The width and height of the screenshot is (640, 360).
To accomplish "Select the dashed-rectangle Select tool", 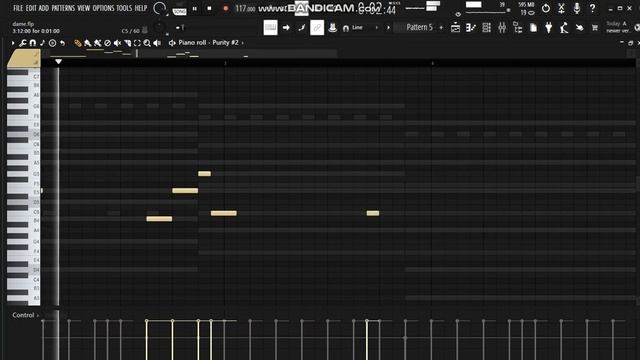I will (x=137, y=43).
